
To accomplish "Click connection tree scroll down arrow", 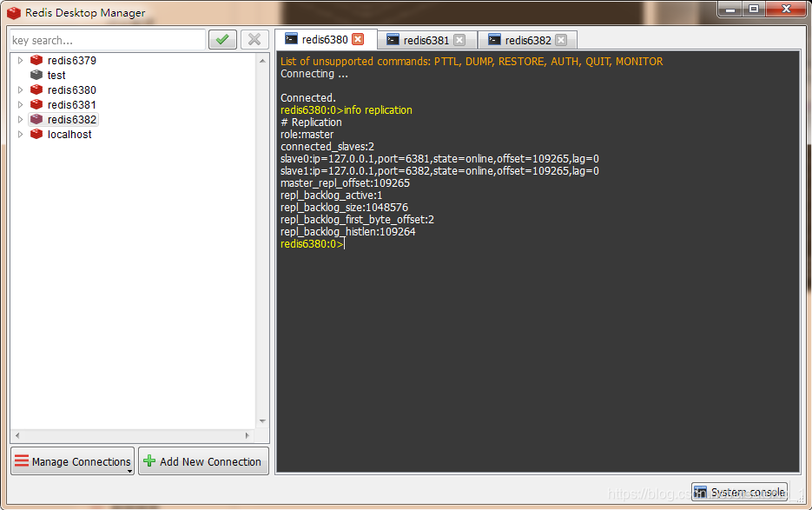I will tap(262, 421).
